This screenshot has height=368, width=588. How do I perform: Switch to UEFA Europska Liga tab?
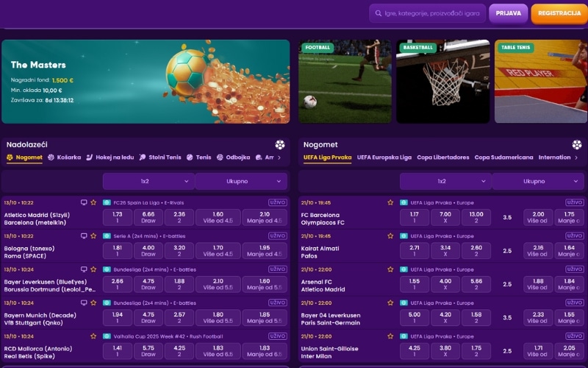click(384, 158)
